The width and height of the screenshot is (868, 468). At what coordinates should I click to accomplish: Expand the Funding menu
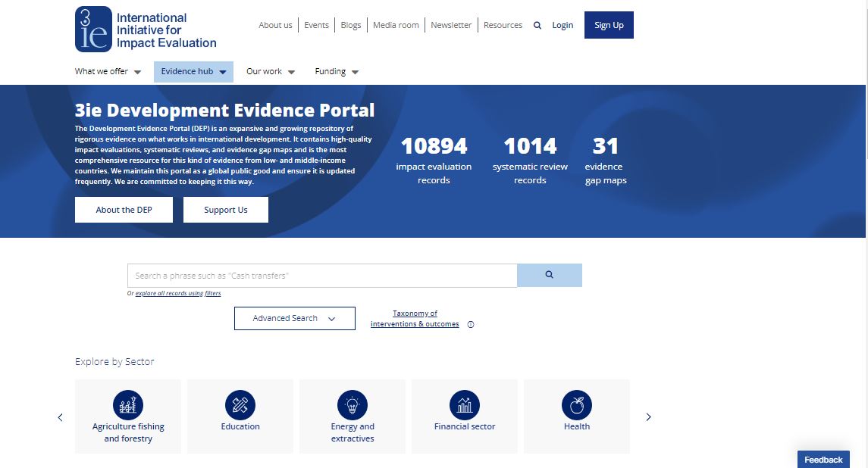337,72
